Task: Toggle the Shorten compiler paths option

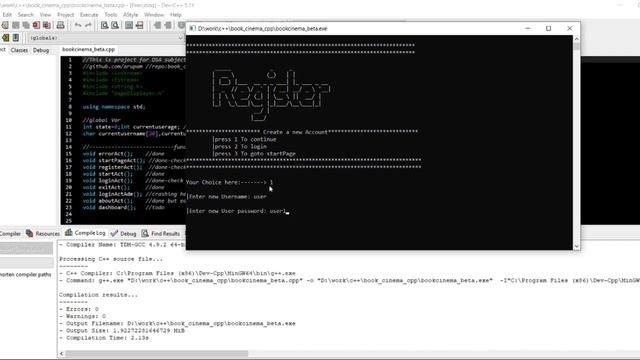Action: [25, 275]
